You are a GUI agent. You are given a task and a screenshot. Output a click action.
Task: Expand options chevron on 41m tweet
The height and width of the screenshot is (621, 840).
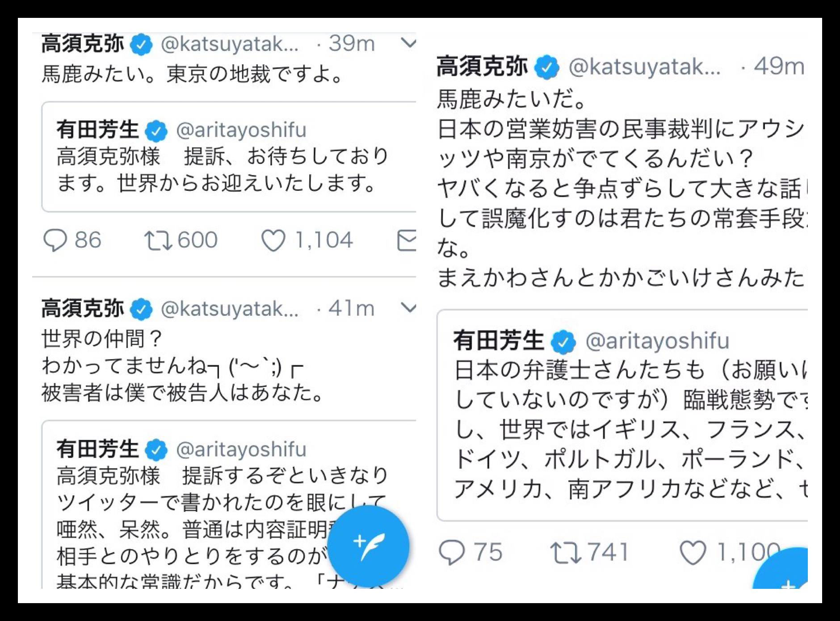408,308
